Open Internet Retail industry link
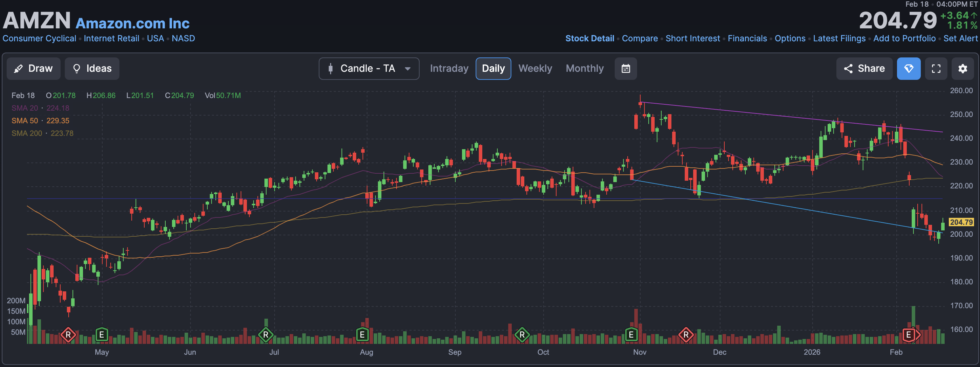 (111, 39)
